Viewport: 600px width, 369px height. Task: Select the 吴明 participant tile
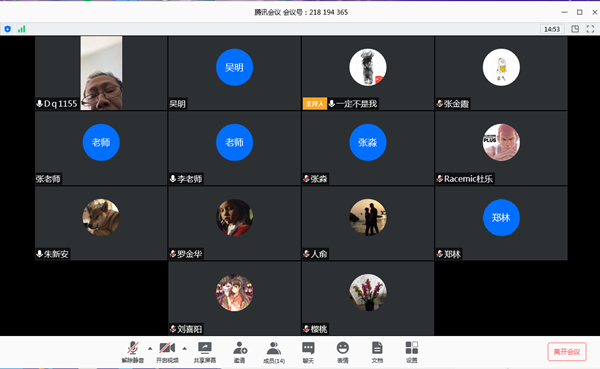(x=234, y=73)
